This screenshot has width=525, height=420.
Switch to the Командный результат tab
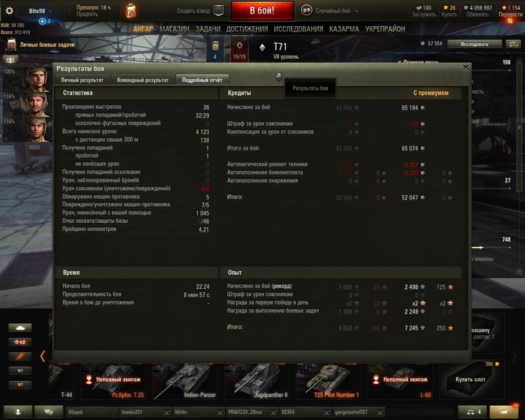[x=143, y=80]
